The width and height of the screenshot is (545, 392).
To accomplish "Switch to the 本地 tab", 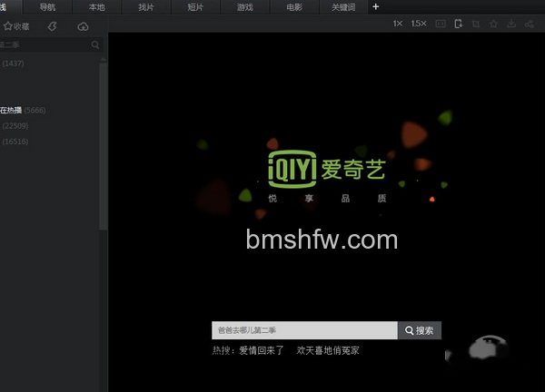I will point(96,7).
